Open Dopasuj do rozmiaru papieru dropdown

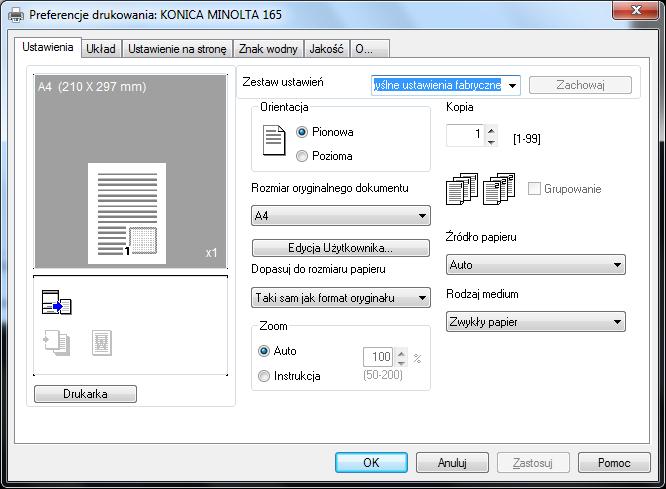point(341,298)
